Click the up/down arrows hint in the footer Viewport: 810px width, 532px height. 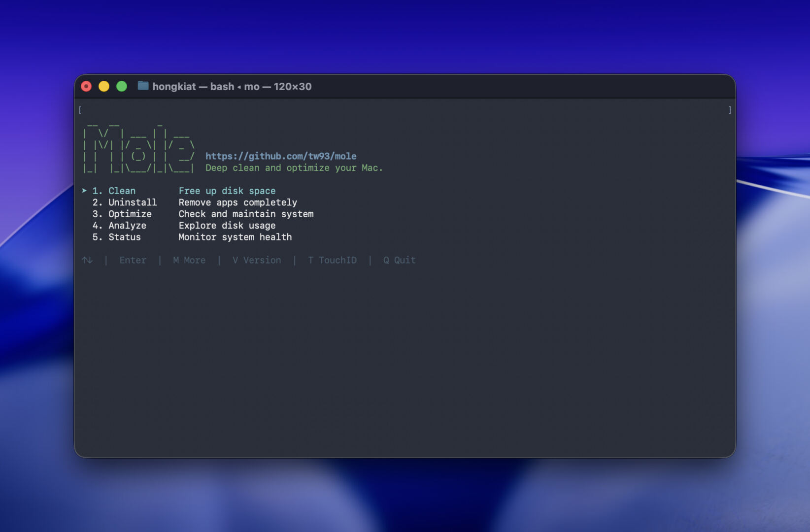(x=87, y=260)
